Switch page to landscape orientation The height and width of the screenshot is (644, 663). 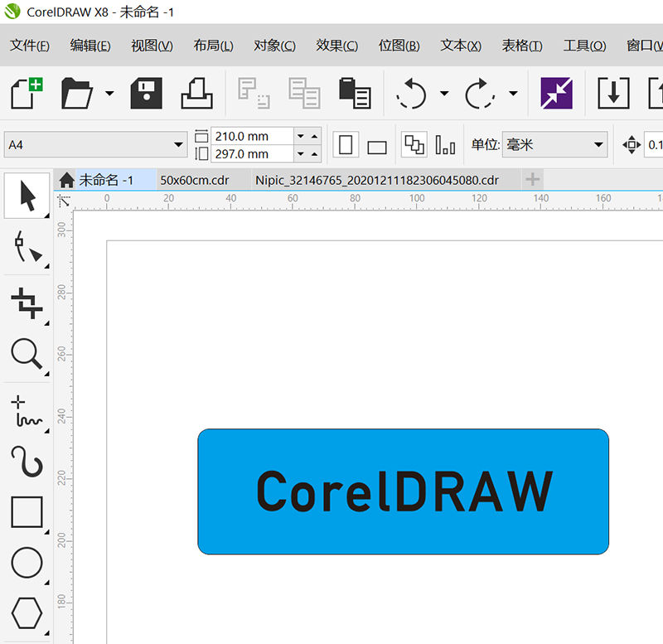[377, 147]
